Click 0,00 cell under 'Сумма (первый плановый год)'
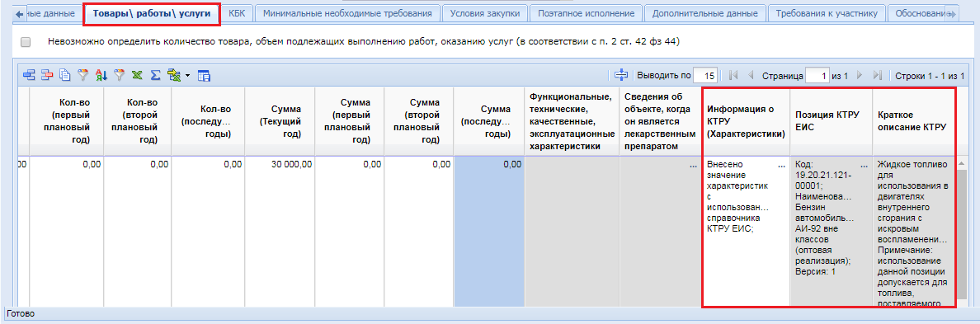The height and width of the screenshot is (324, 980). (350, 232)
